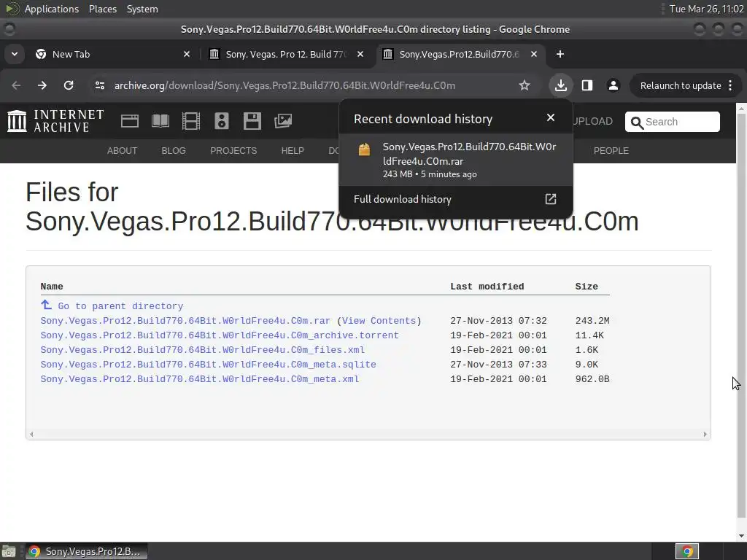This screenshot has height=560, width=747.
Task: Toggle the Chrome side panel
Action: pos(587,85)
